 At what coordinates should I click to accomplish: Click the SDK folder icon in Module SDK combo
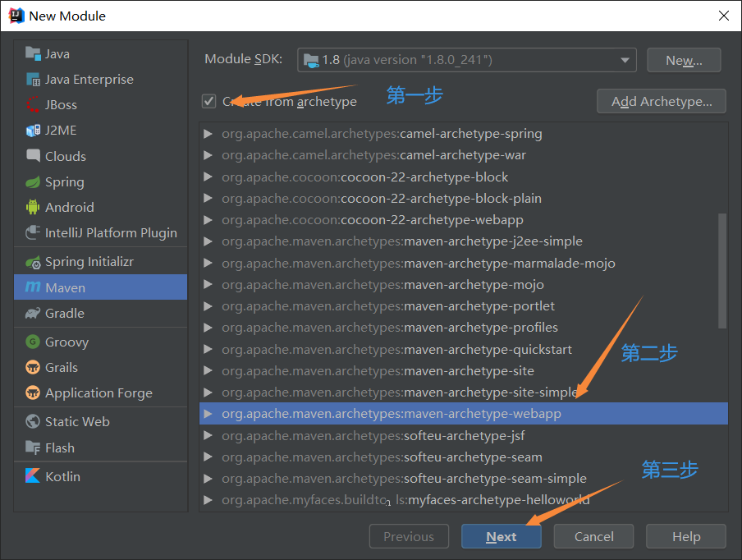311,60
